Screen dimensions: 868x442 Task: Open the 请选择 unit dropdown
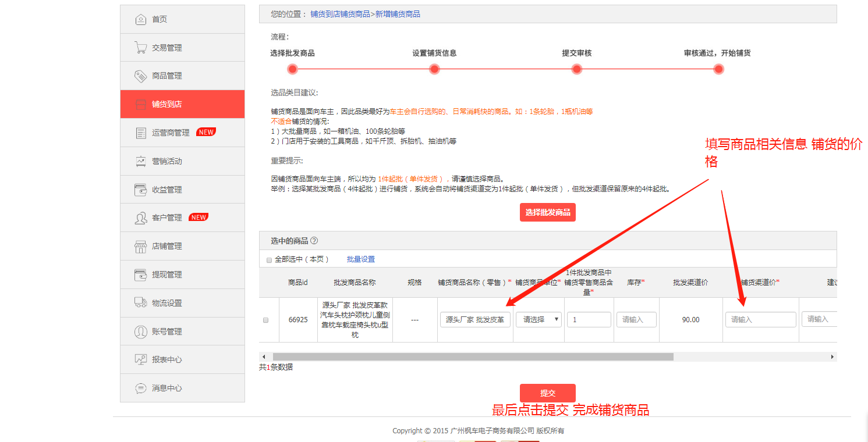538,319
